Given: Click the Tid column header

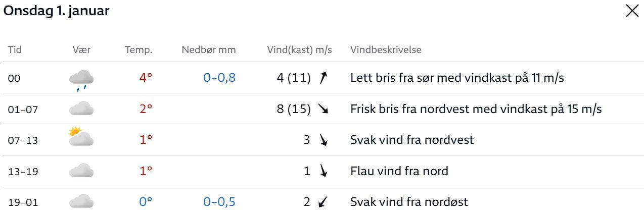Looking at the screenshot, I should click(x=15, y=50).
